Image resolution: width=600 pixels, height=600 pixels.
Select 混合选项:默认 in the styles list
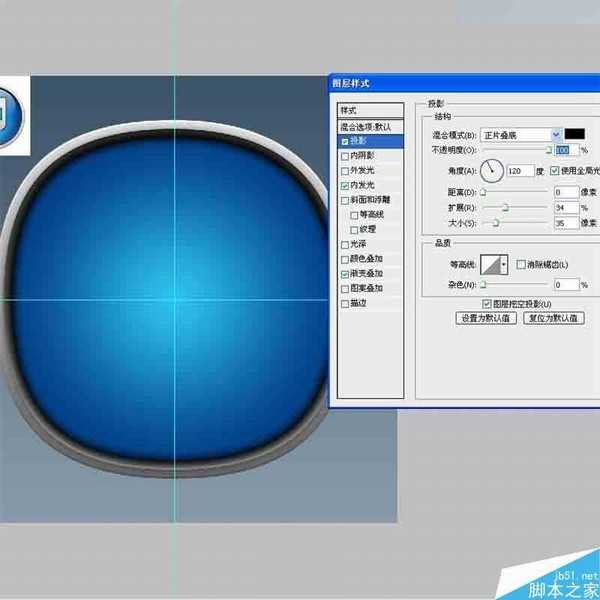pos(370,127)
